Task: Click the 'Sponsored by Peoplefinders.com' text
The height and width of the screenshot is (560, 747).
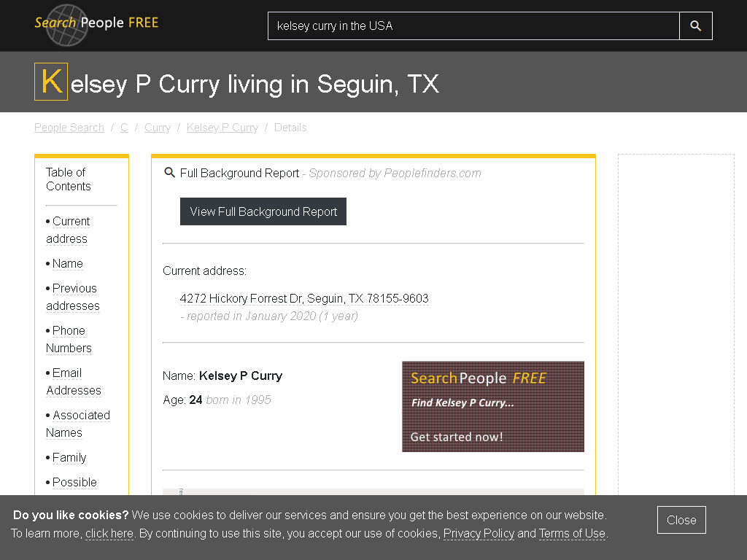Action: pyautogui.click(x=395, y=174)
